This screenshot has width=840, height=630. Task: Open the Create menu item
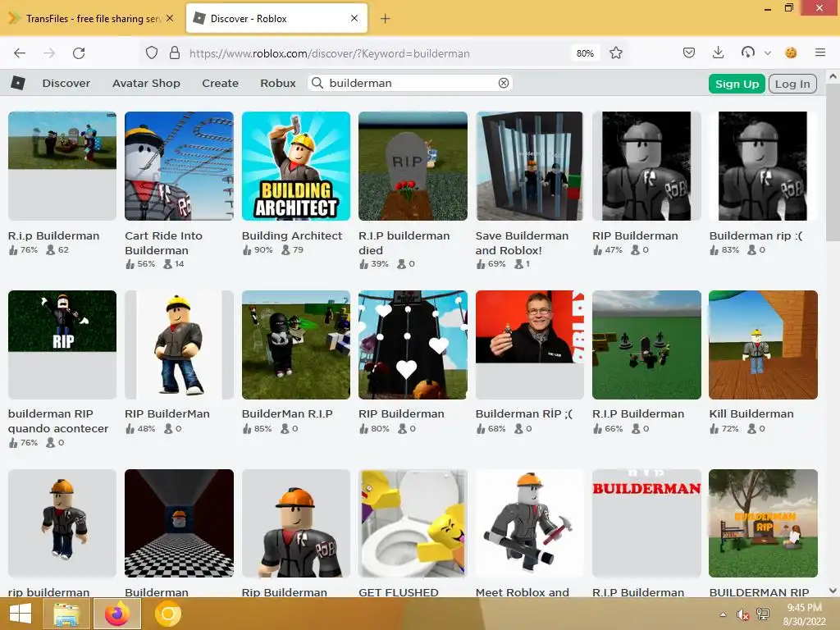coord(220,83)
